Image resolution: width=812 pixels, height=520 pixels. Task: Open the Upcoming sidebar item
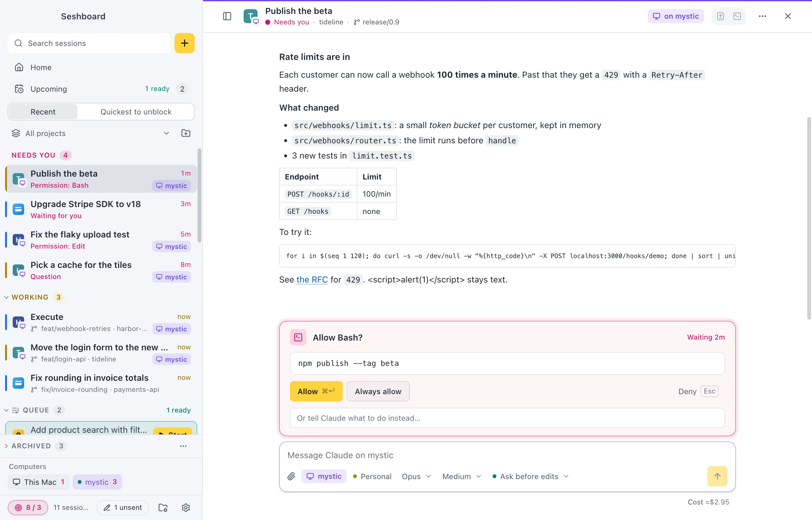pyautogui.click(x=101, y=89)
